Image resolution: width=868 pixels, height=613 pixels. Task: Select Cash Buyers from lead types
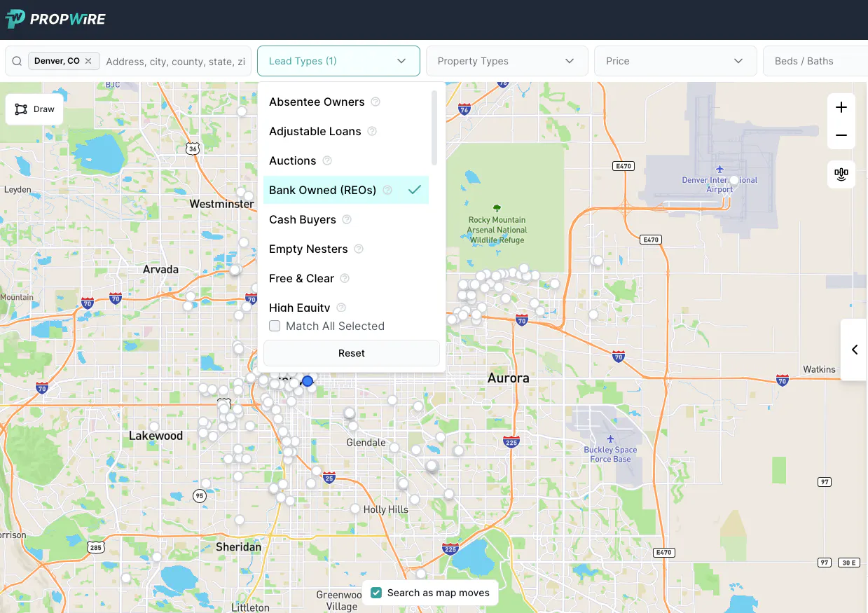[302, 219]
